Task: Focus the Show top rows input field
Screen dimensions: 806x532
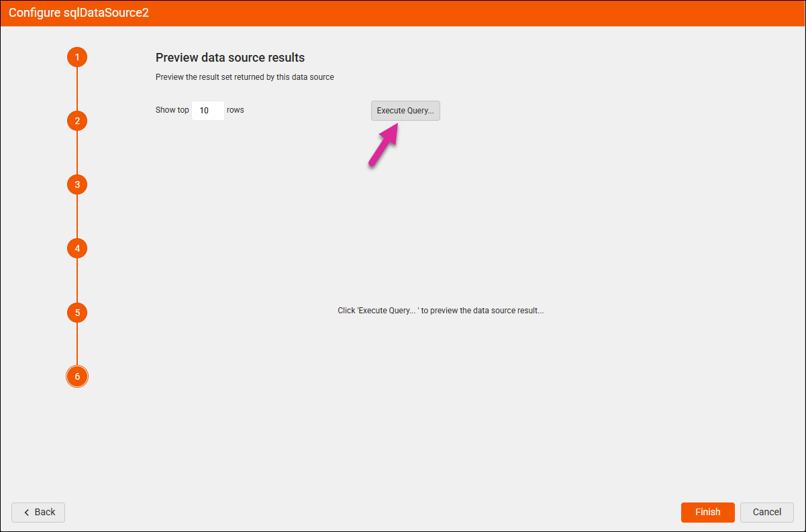Action: coord(208,111)
